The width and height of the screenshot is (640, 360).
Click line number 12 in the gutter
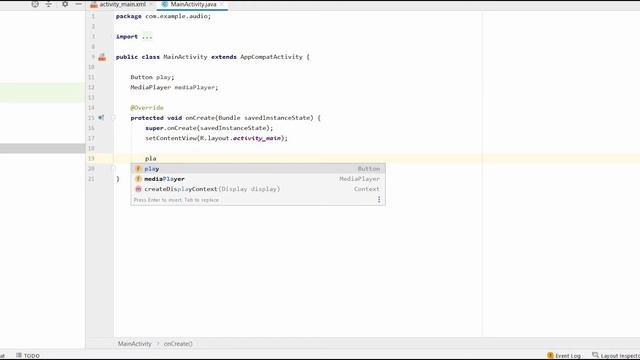click(91, 87)
